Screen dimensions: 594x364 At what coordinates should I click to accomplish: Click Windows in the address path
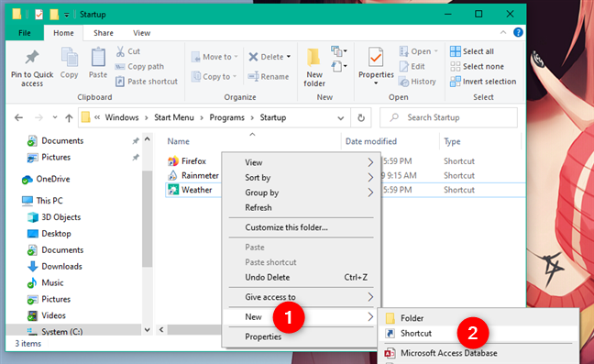click(x=122, y=117)
